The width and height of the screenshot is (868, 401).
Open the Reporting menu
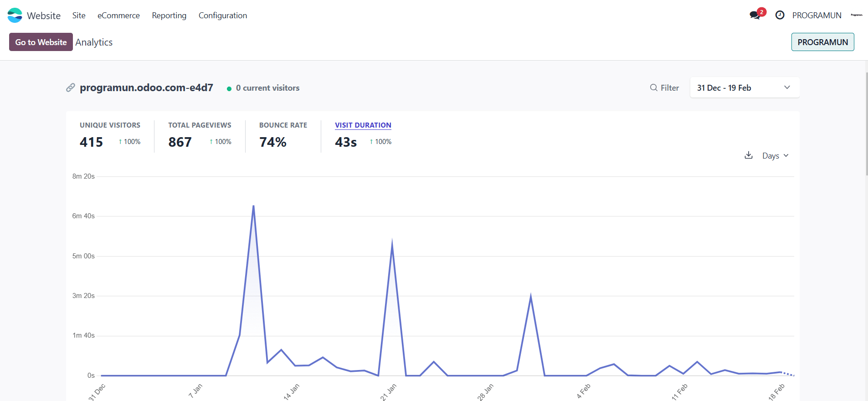click(x=169, y=15)
